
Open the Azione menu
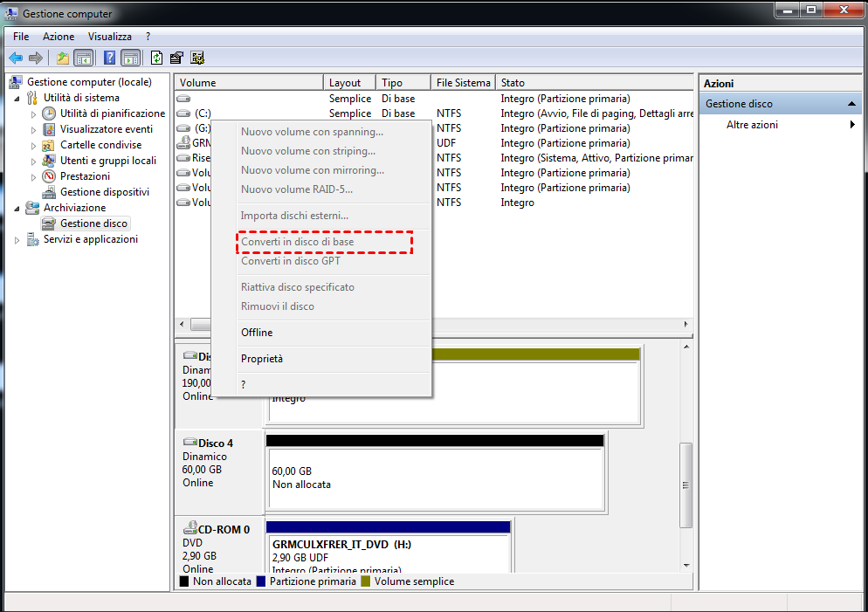[x=59, y=37]
